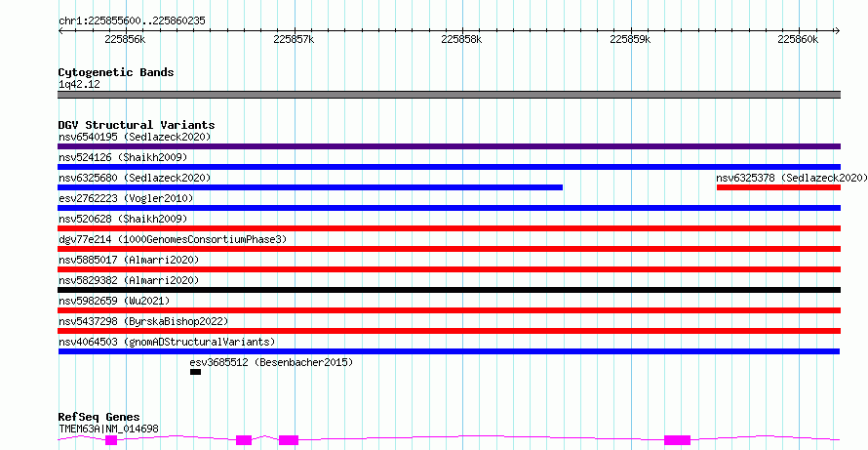Screen dimensions: 868x450
Task: Click the 225860k ruler tick label
Action: 798,39
